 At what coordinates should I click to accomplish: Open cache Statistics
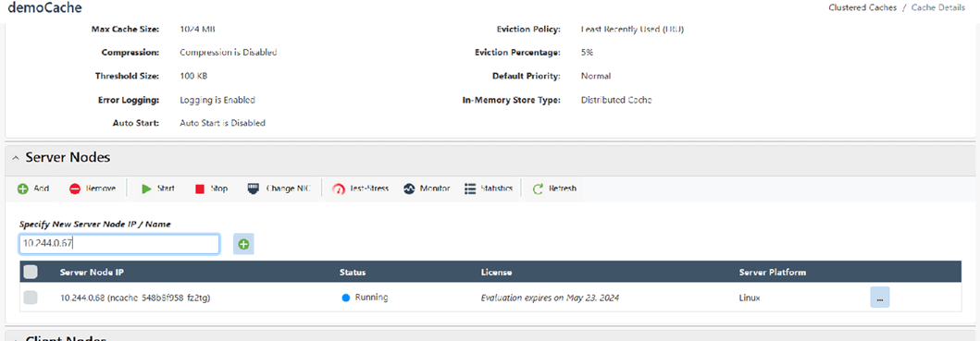click(x=489, y=189)
